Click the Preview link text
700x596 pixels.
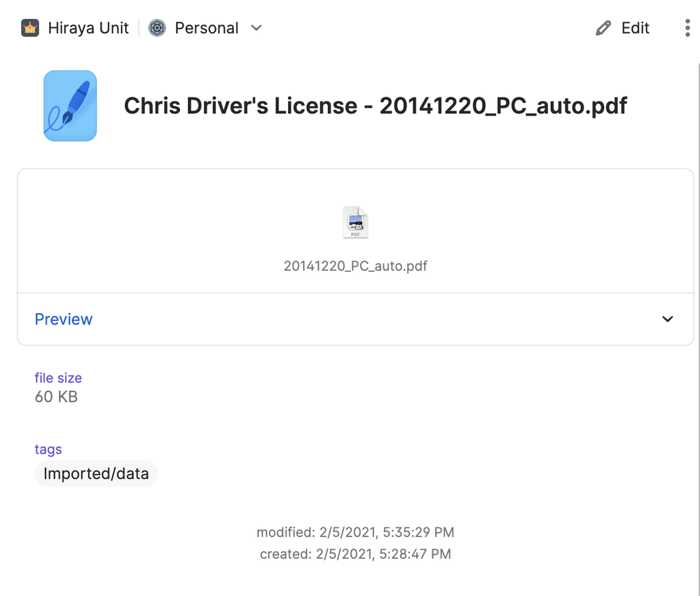click(x=64, y=319)
